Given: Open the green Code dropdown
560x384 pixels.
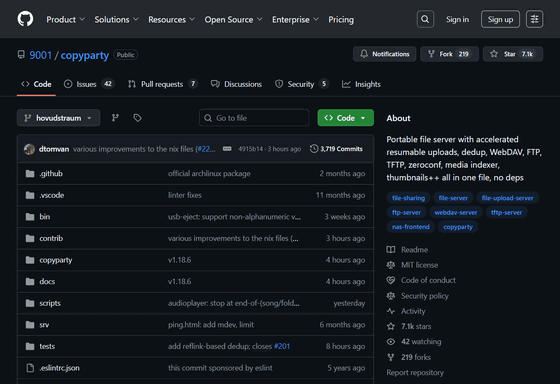Looking at the screenshot, I should [345, 118].
